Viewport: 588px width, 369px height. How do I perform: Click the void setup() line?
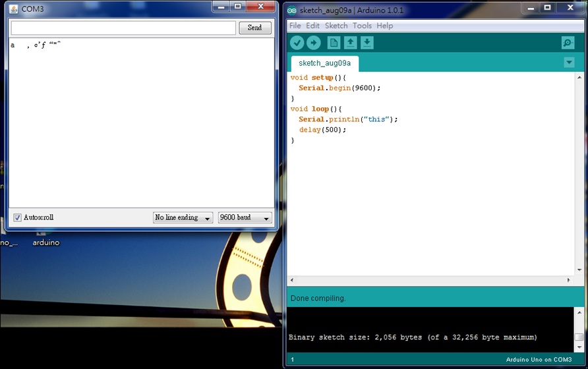click(318, 77)
